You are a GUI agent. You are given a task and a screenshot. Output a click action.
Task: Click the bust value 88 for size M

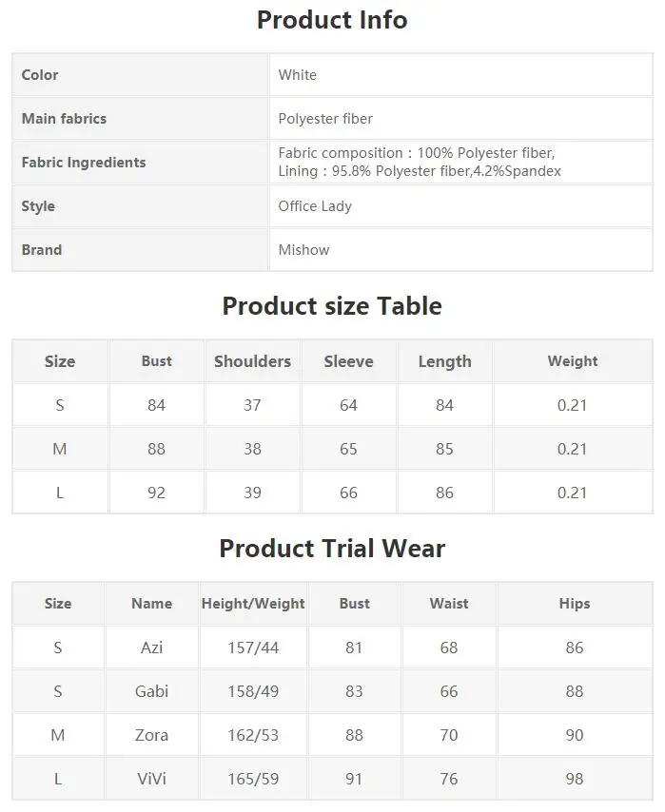[156, 449]
